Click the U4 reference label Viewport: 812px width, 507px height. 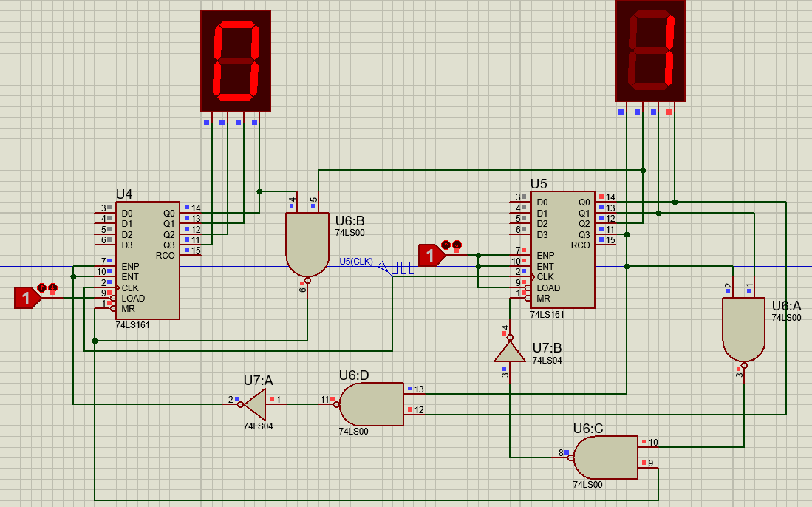point(124,194)
